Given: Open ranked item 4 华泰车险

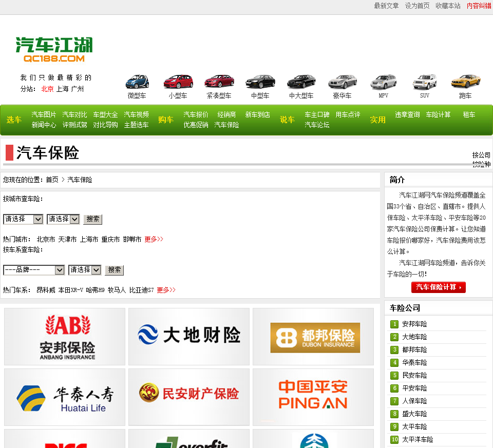Looking at the screenshot, I should (x=415, y=362).
